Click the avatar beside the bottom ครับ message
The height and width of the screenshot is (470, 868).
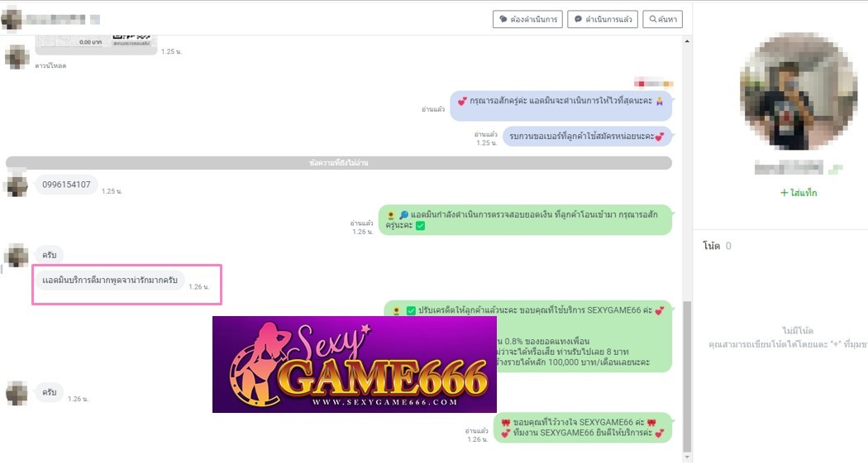tap(17, 393)
